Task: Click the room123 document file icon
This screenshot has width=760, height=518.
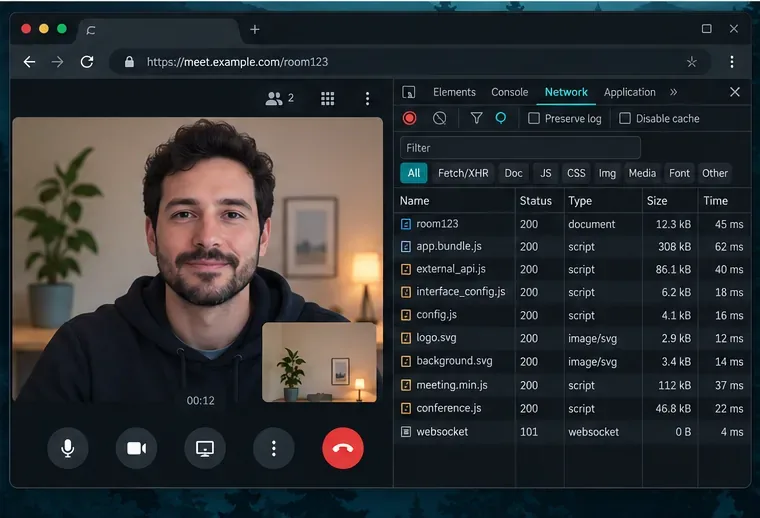Action: coord(406,224)
